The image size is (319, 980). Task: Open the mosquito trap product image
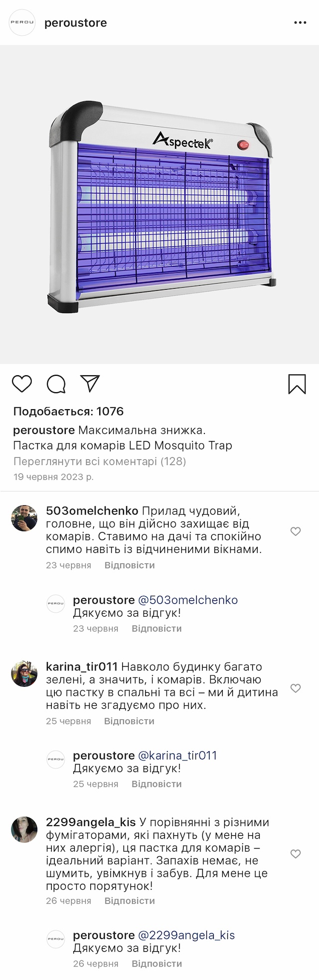159,205
